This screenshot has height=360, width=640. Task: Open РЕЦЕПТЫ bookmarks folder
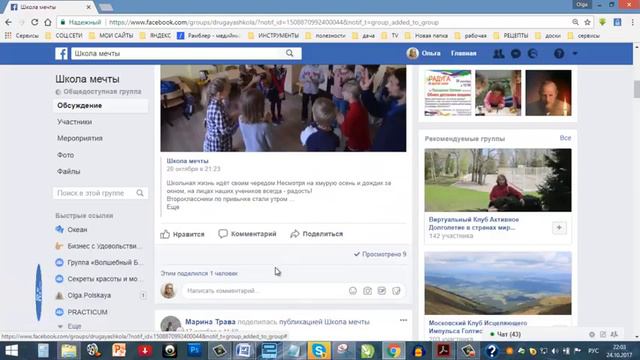(511, 36)
